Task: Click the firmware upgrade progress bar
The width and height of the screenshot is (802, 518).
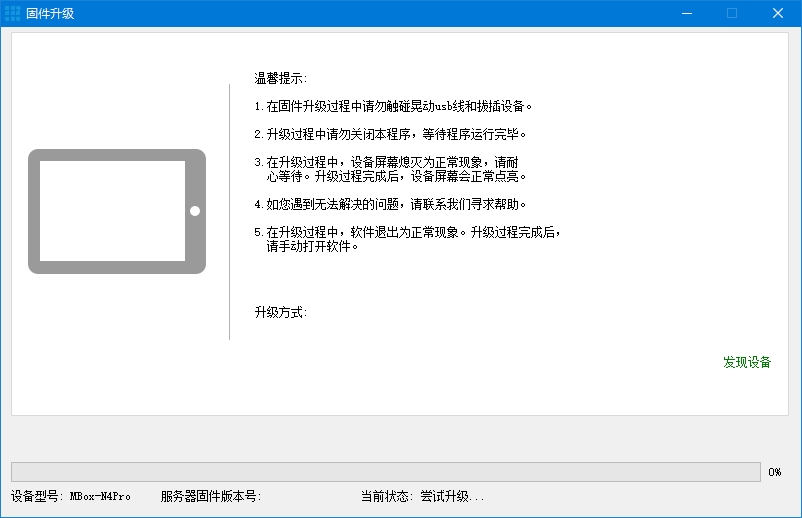Action: click(386, 472)
